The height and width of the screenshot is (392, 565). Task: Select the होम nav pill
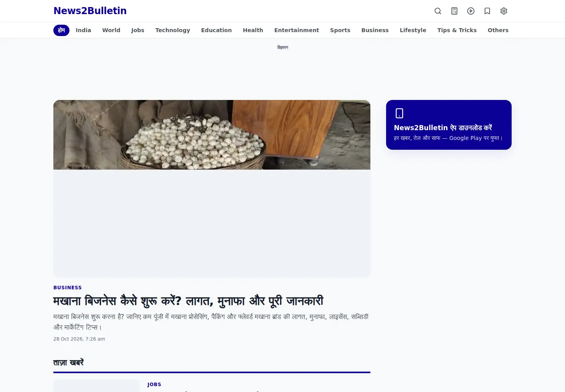click(x=61, y=30)
